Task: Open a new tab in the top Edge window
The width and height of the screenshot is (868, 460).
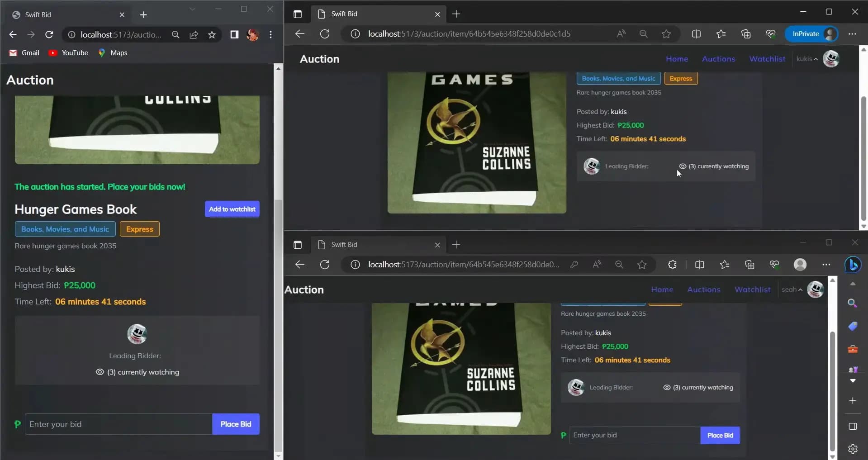Action: [x=456, y=14]
